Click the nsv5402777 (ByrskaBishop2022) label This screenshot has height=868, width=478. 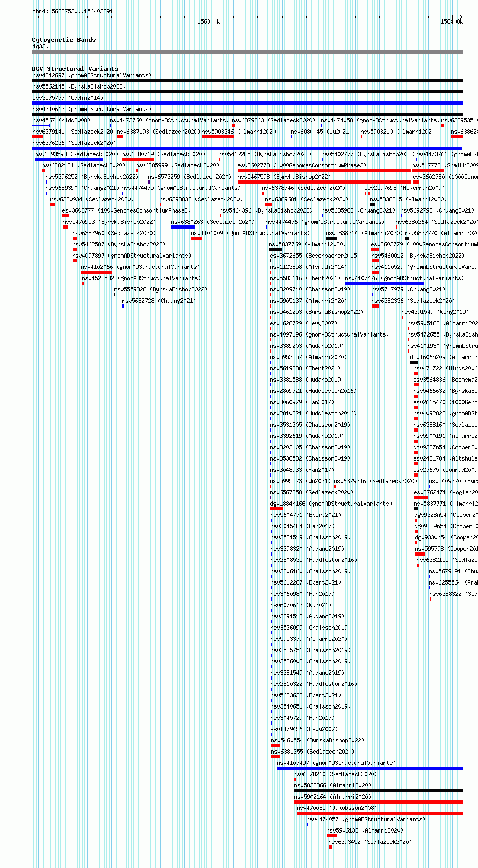[368, 154]
